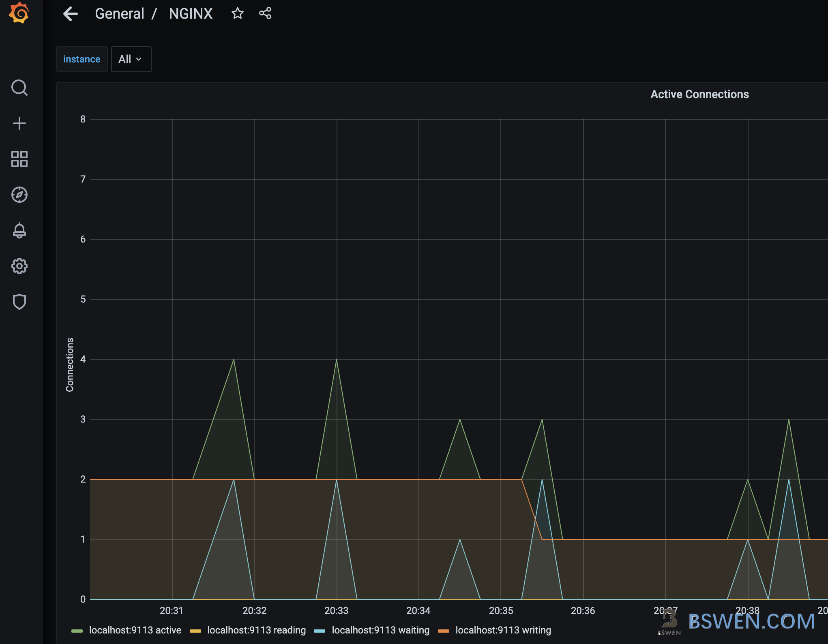Viewport: 828px width, 644px height.
Task: Mark dashboard as favorite with star icon
Action: point(238,13)
